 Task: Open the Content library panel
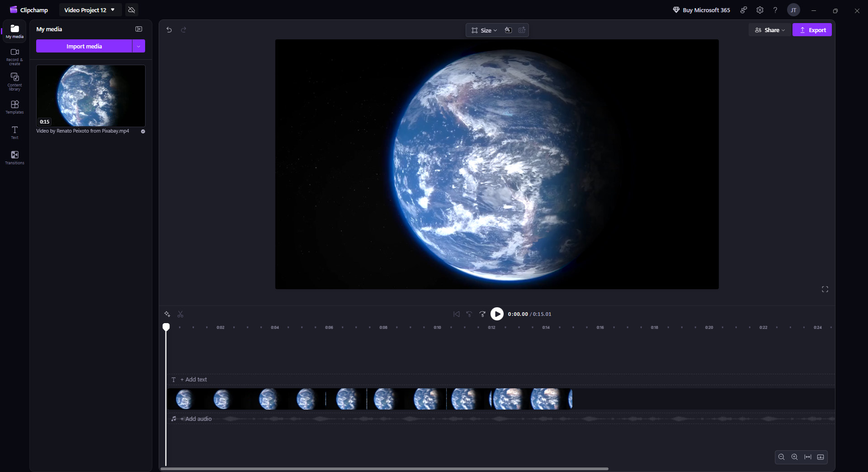pyautogui.click(x=14, y=81)
